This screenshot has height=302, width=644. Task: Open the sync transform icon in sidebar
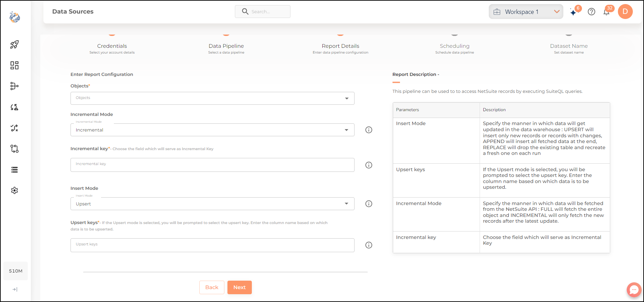coord(15,107)
